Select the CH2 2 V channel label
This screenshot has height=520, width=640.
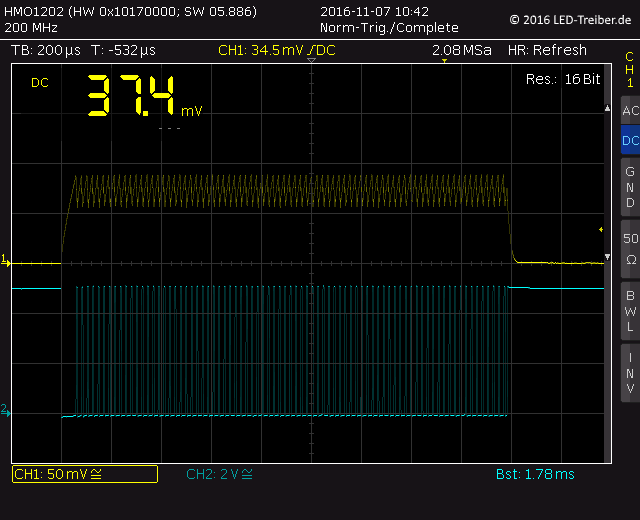[x=219, y=474]
